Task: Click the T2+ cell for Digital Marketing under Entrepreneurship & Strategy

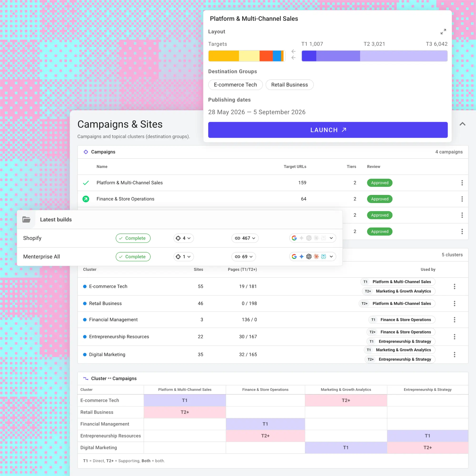Action: [x=427, y=448]
